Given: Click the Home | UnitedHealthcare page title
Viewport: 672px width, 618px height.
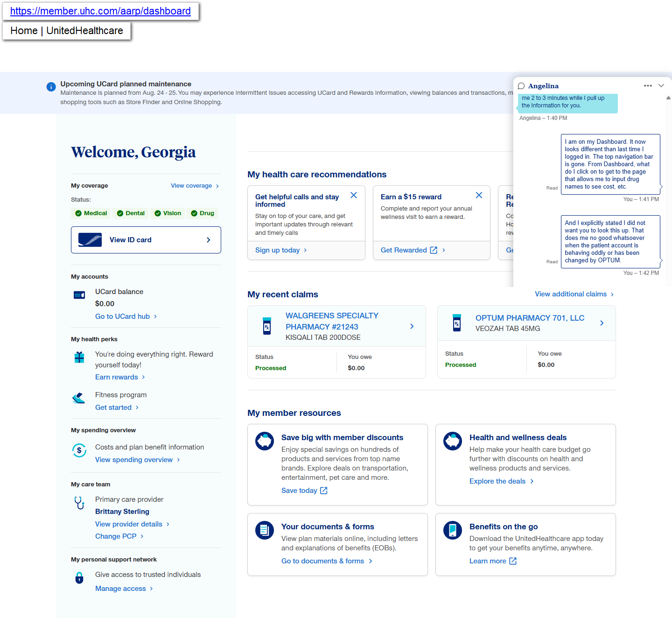Looking at the screenshot, I should click(x=67, y=31).
